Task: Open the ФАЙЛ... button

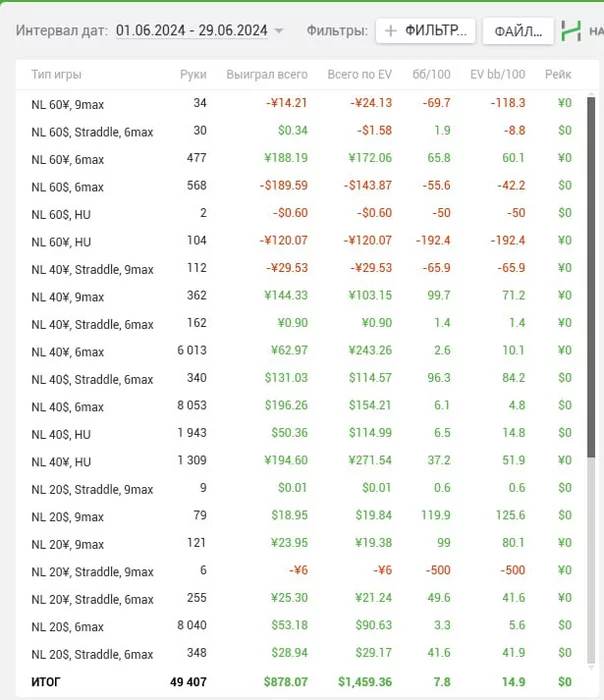Action: pyautogui.click(x=518, y=31)
